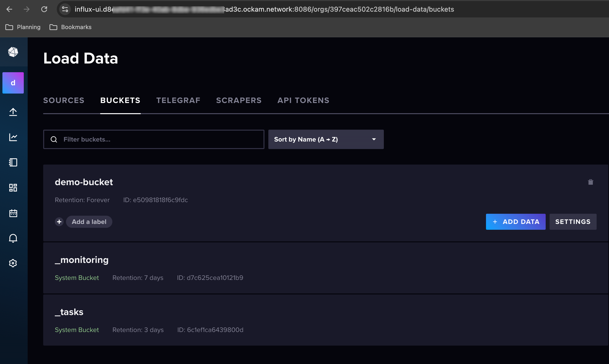
Task: Switch to the Telegraf tab
Action: point(178,100)
